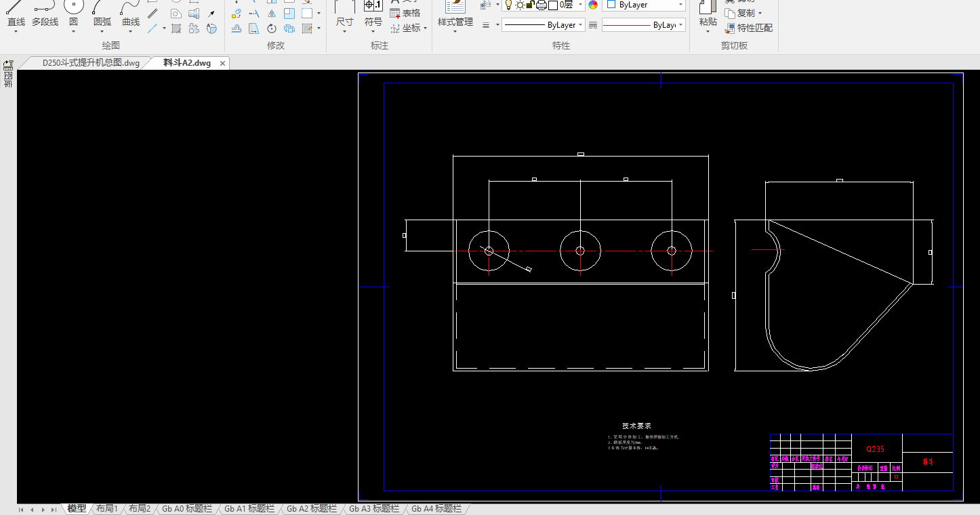This screenshot has width=980, height=515.
Task: Go to first layout tab arrow
Action: point(21,510)
